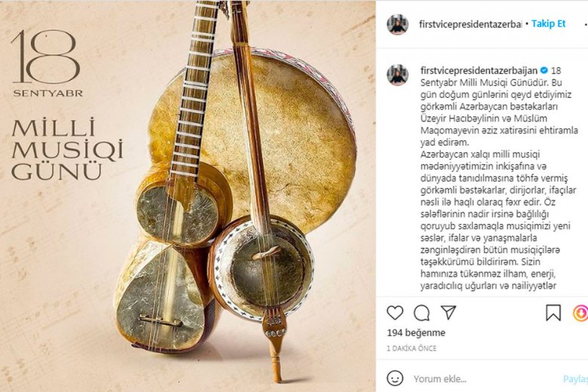Open firstvicepresidentazerbaijan username in caption
This screenshot has height=392, width=588.
[479, 70]
